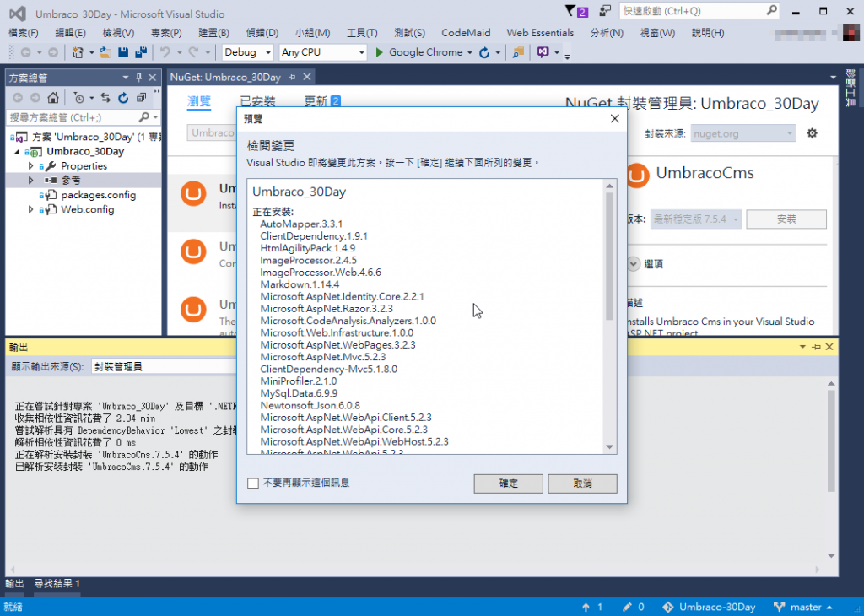Open the Test menu
Viewport: 864px width, 616px height.
pos(409,33)
